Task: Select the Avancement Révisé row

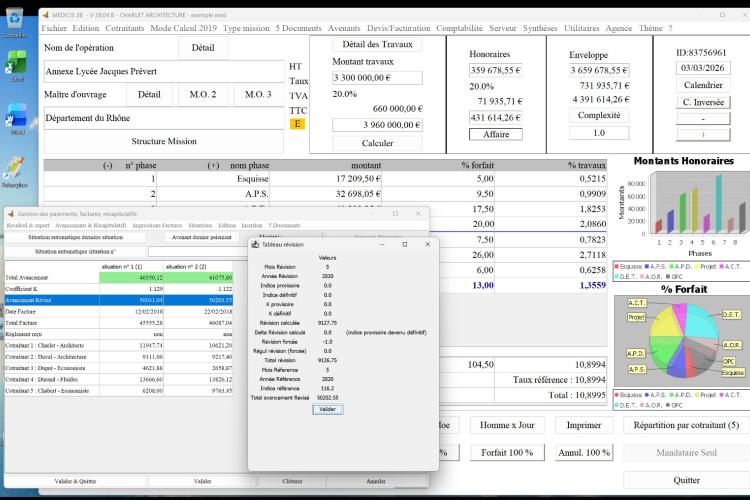Action: pos(119,300)
